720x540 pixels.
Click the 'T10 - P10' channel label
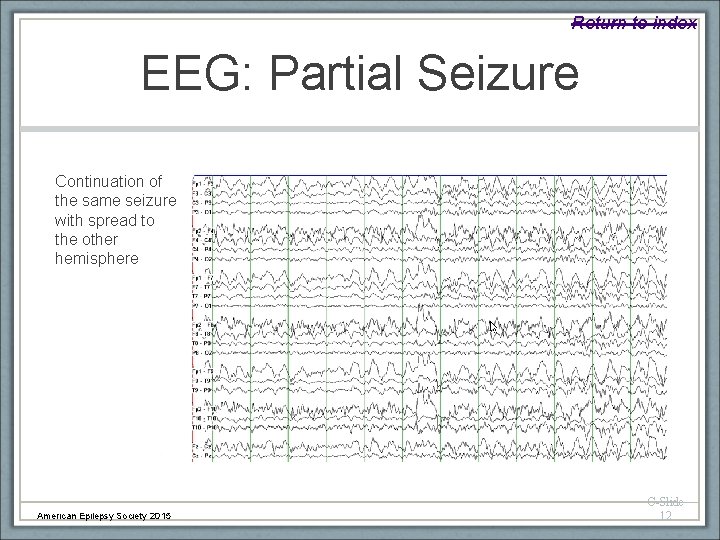[x=202, y=428]
